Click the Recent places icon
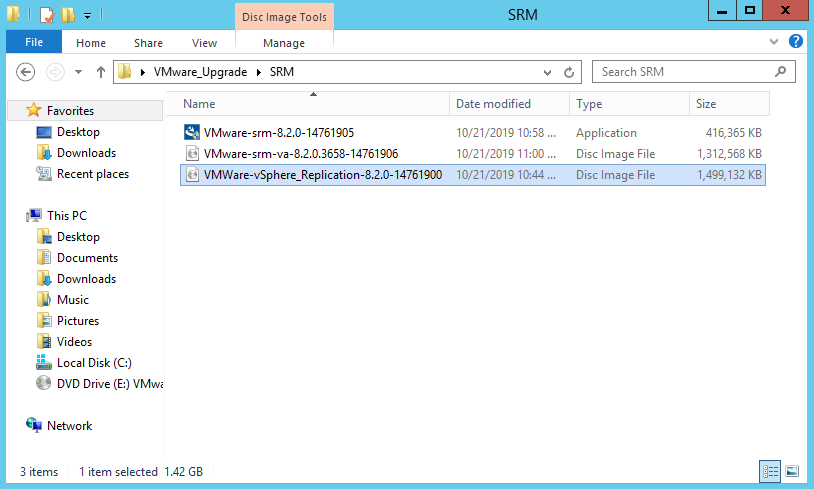 tap(44, 173)
